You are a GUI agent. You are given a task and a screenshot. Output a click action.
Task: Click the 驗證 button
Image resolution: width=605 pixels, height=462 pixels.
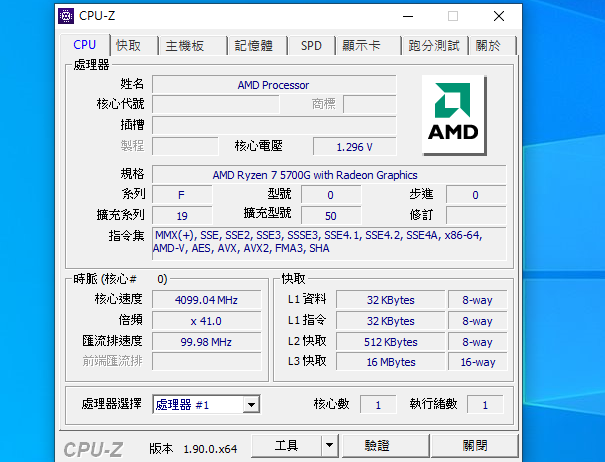[x=385, y=445]
